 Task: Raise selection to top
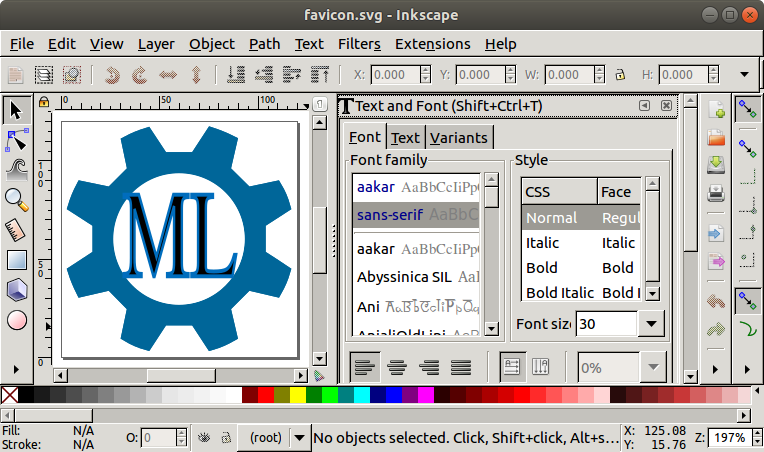[320, 75]
